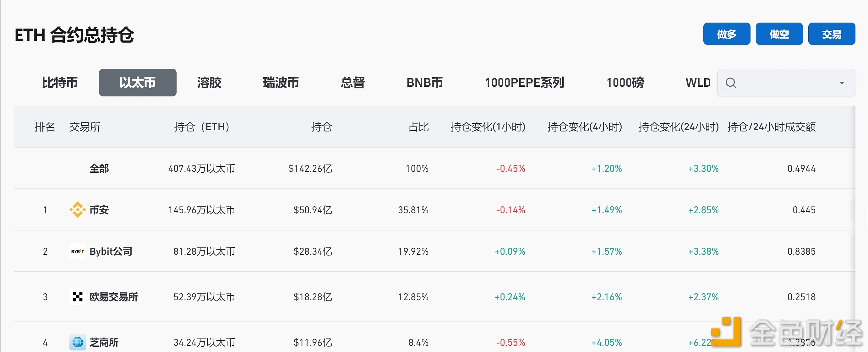Click the 52.39万以太币 cell
The height and width of the screenshot is (352, 868).
pos(204,297)
